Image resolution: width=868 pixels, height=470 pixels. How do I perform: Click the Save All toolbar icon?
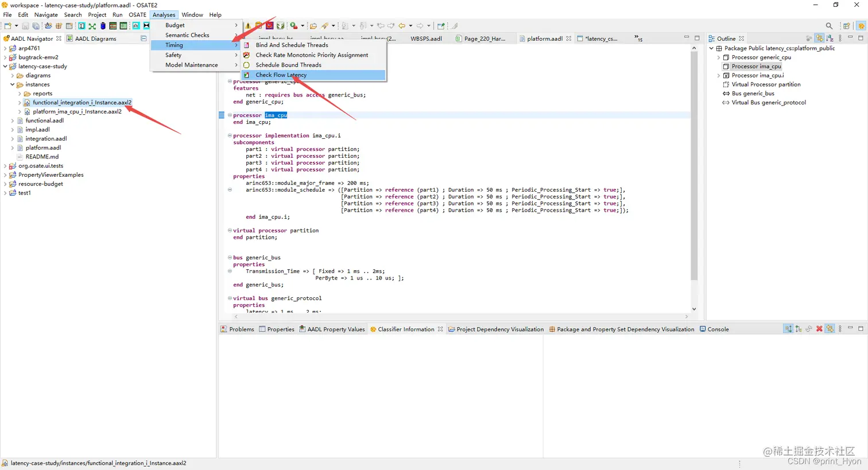(36, 26)
